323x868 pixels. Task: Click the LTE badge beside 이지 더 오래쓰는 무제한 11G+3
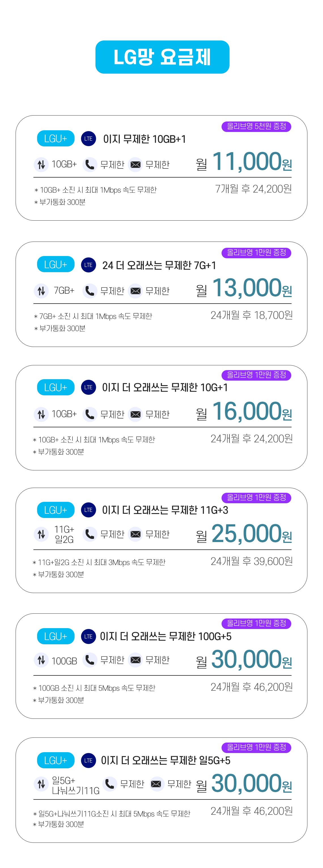click(88, 510)
